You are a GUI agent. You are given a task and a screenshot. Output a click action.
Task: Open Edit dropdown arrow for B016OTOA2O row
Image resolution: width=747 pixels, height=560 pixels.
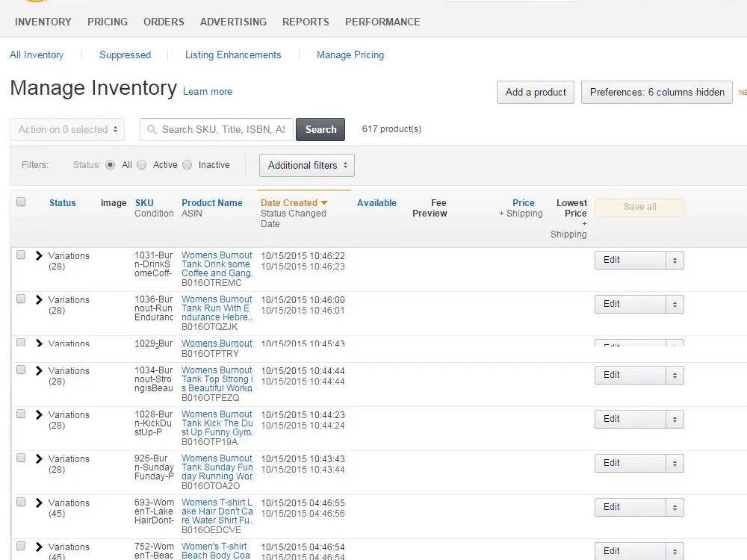coord(675,464)
